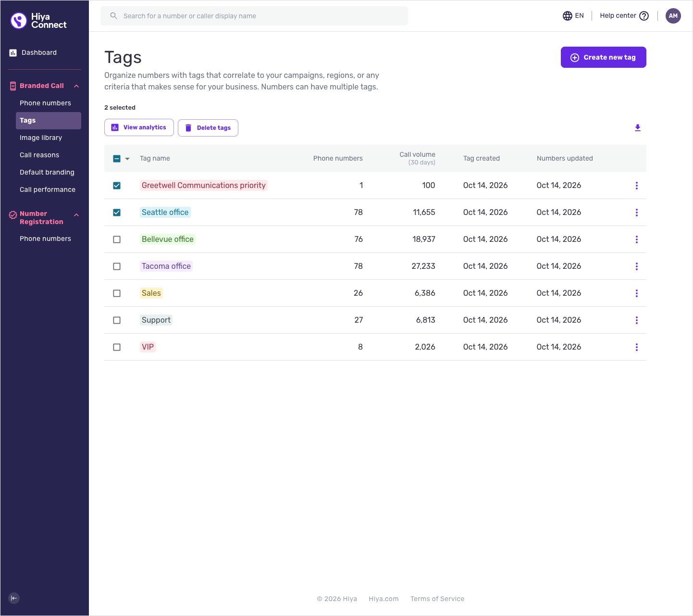Open the EN language selector
Screen dimensions: 693x616
(x=573, y=16)
